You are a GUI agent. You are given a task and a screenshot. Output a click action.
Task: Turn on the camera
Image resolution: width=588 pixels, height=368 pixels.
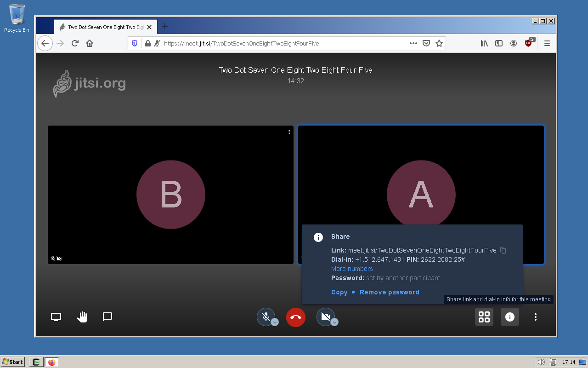click(x=325, y=317)
